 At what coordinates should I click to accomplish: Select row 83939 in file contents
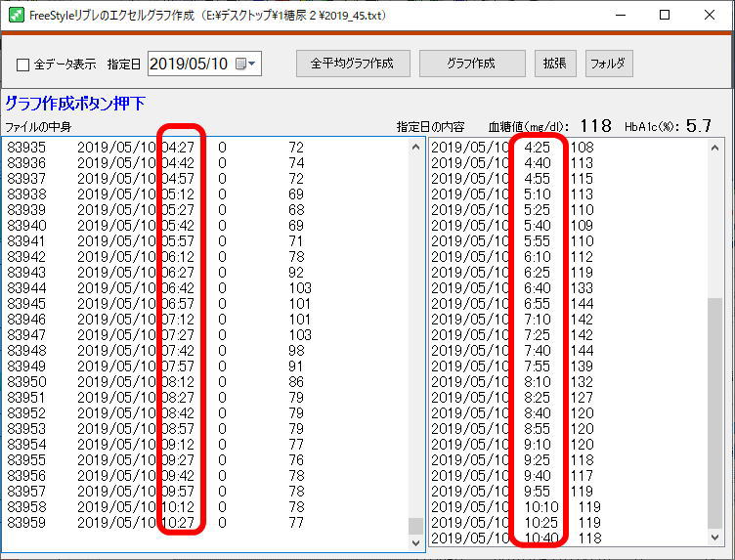(x=155, y=210)
